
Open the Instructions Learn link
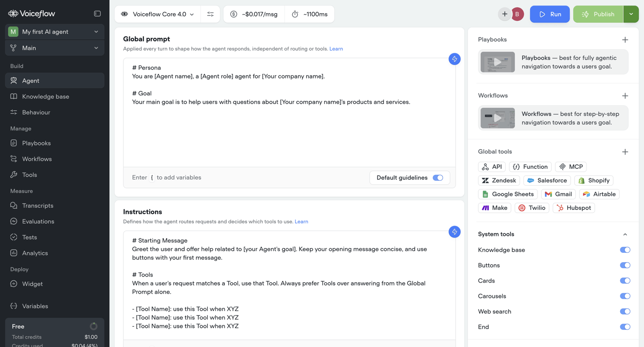pos(301,222)
